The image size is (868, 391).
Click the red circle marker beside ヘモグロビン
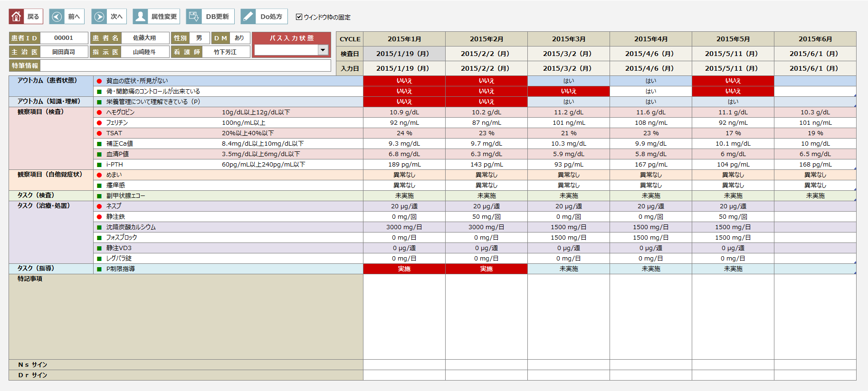tap(99, 112)
